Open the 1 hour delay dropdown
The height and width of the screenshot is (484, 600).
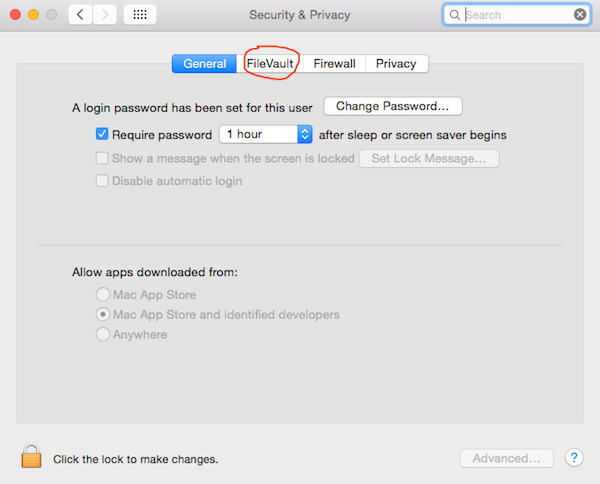(x=266, y=134)
